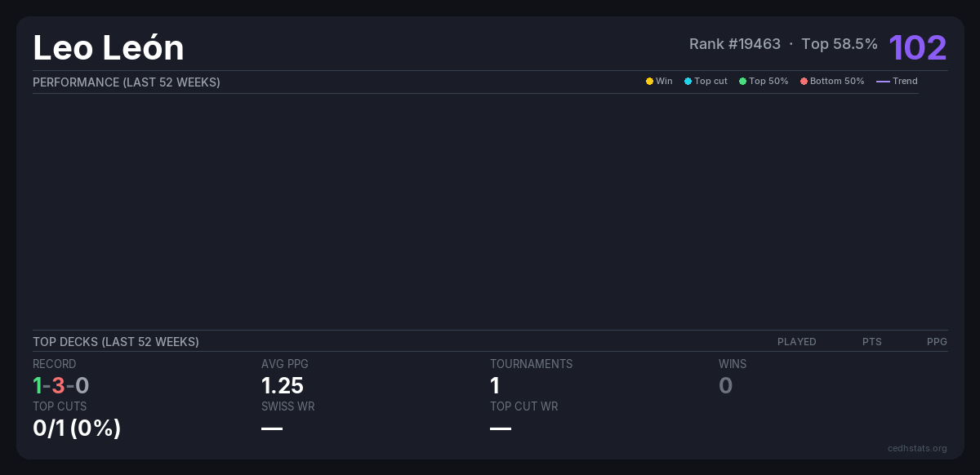This screenshot has height=475, width=980.
Task: Click the purple 102 score number
Action: click(x=917, y=48)
